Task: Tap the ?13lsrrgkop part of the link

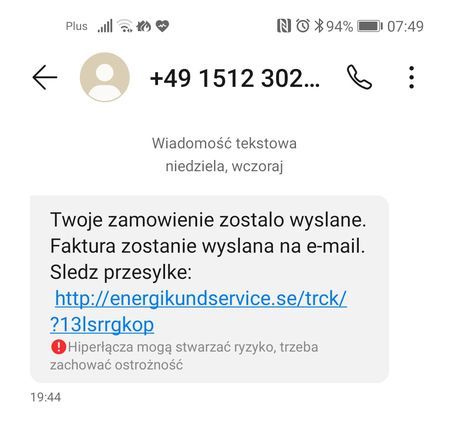Action: click(x=102, y=324)
